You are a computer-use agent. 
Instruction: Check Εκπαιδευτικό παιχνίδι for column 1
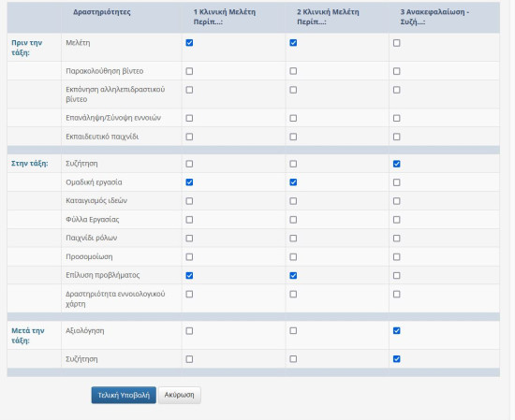pos(189,137)
